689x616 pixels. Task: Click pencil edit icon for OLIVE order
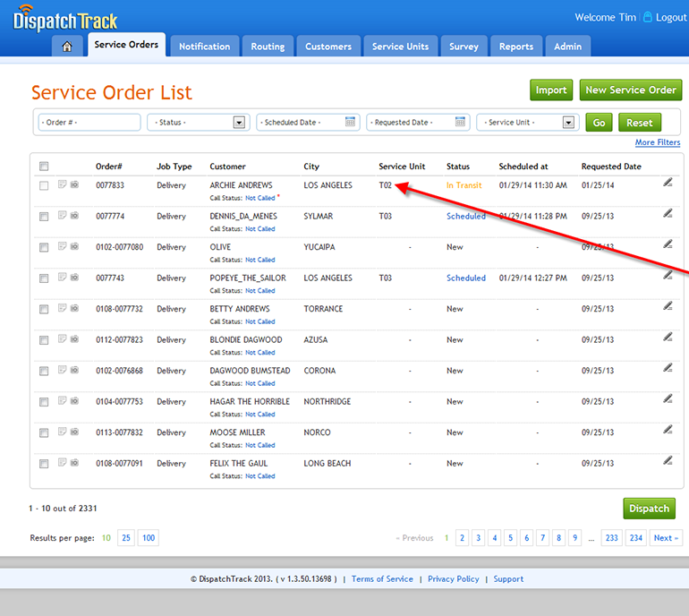pyautogui.click(x=668, y=244)
